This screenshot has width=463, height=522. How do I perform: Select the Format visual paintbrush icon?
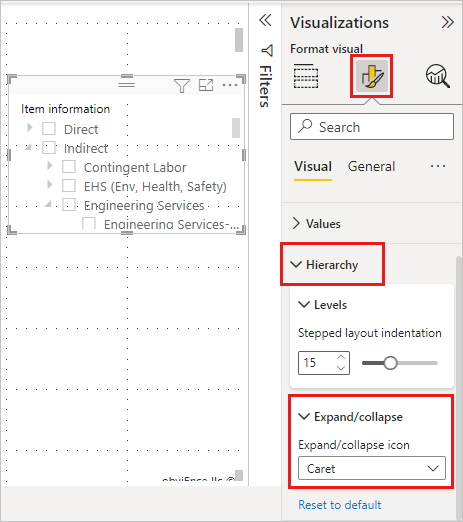371,76
